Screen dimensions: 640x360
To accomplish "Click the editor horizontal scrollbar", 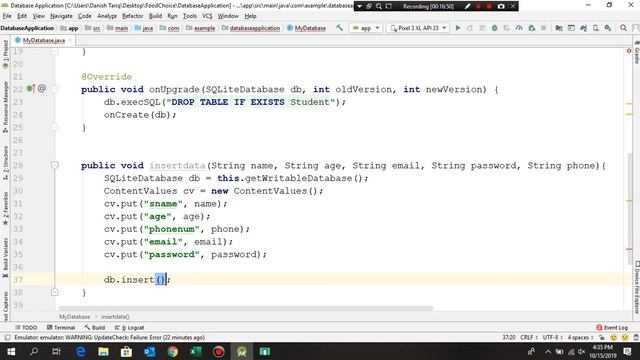I will (x=246, y=308).
